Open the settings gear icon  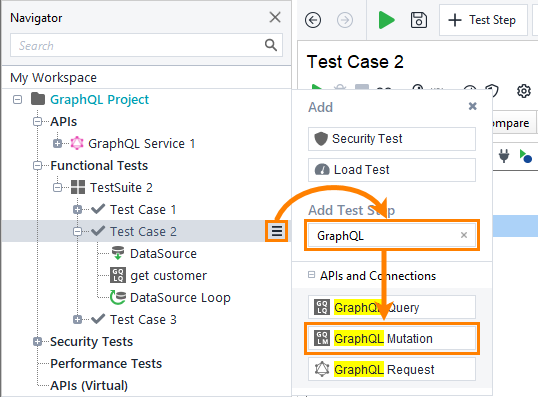coord(524,91)
